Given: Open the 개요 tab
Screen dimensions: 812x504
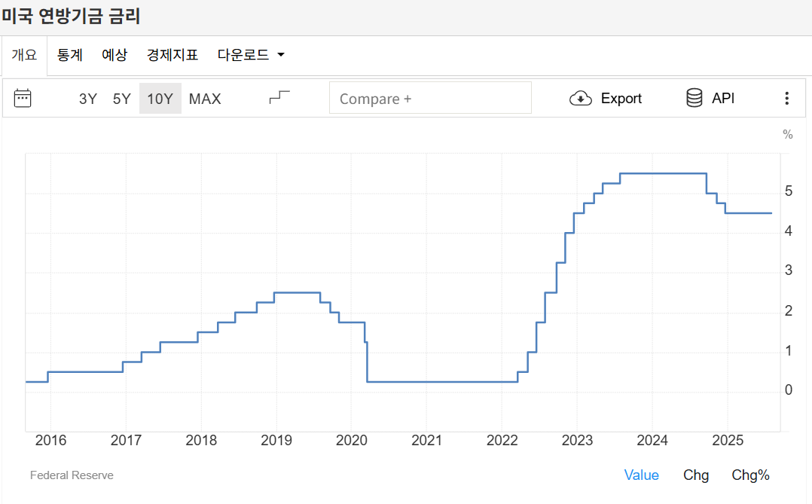Looking at the screenshot, I should (x=24, y=54).
